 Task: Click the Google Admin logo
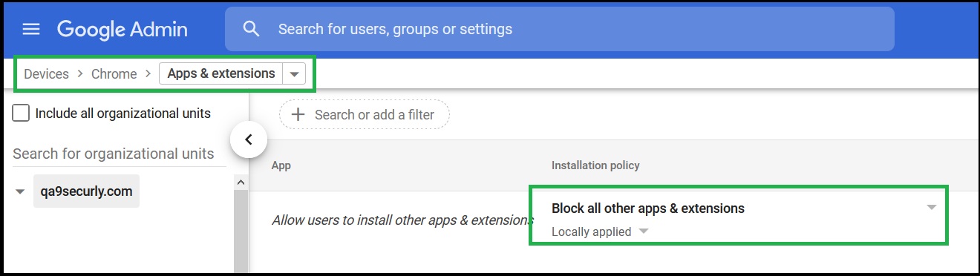[x=122, y=30]
